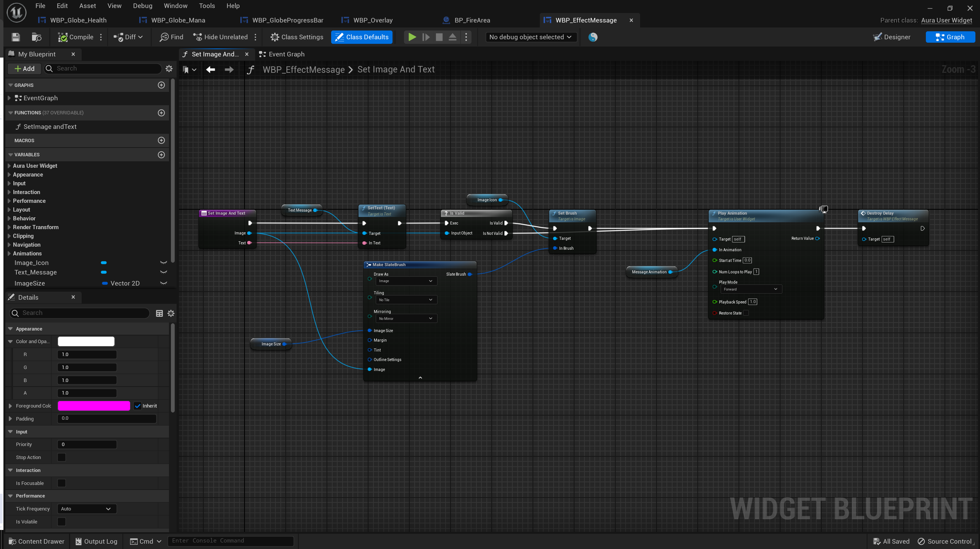
Task: Click the Compile button
Action: coord(76,37)
